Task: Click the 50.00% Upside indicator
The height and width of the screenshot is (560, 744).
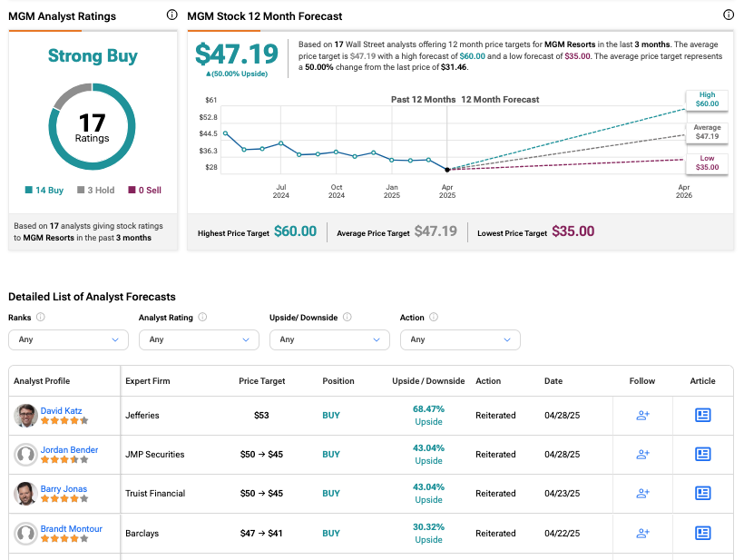Action: (x=237, y=74)
